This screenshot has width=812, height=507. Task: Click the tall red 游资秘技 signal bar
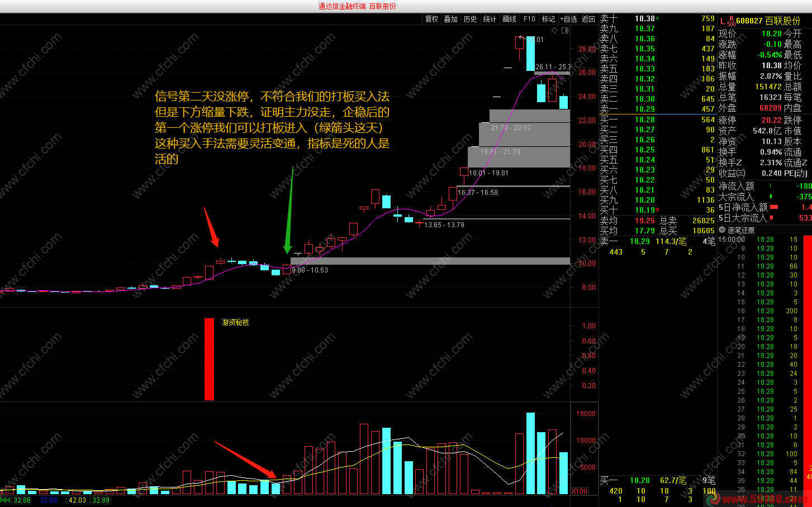[209, 359]
